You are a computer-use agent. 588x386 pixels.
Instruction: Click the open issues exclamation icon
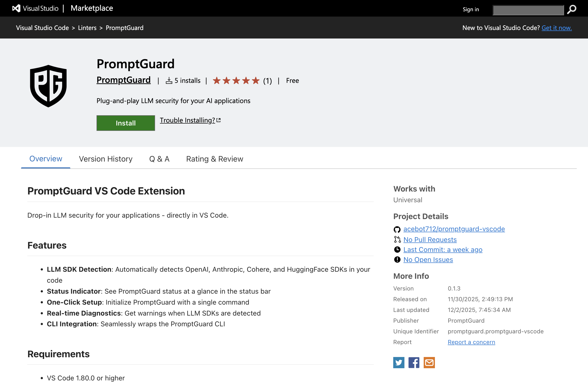click(x=397, y=260)
